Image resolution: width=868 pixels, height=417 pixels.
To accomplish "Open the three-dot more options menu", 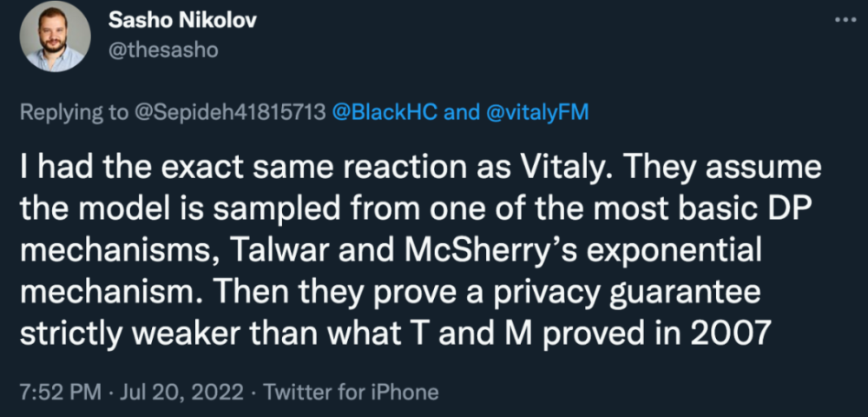I will (x=845, y=21).
